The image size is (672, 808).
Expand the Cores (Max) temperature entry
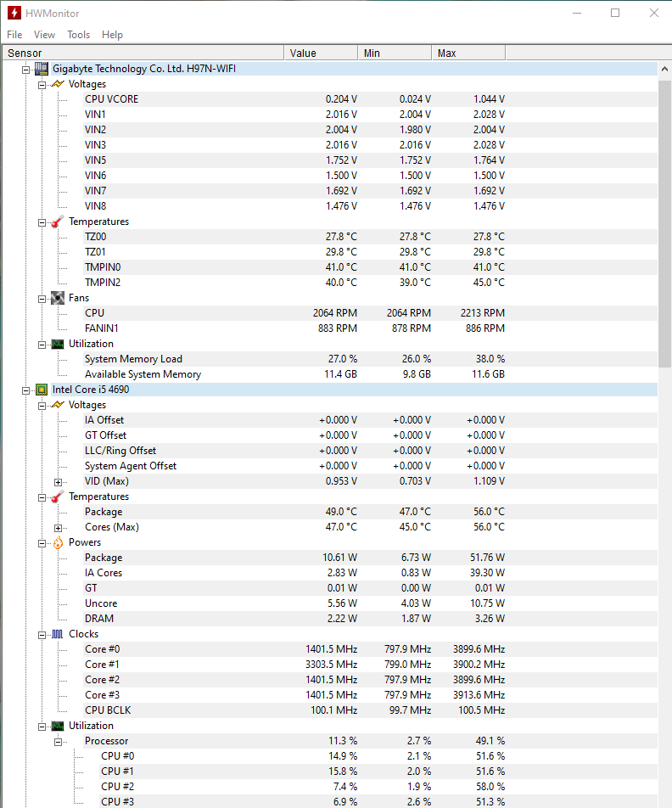(x=59, y=528)
